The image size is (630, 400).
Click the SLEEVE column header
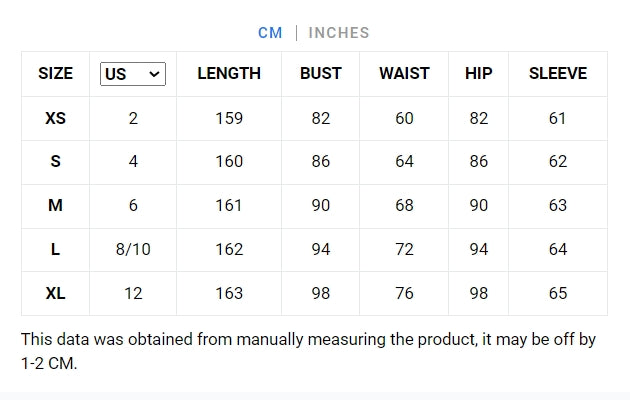(557, 74)
